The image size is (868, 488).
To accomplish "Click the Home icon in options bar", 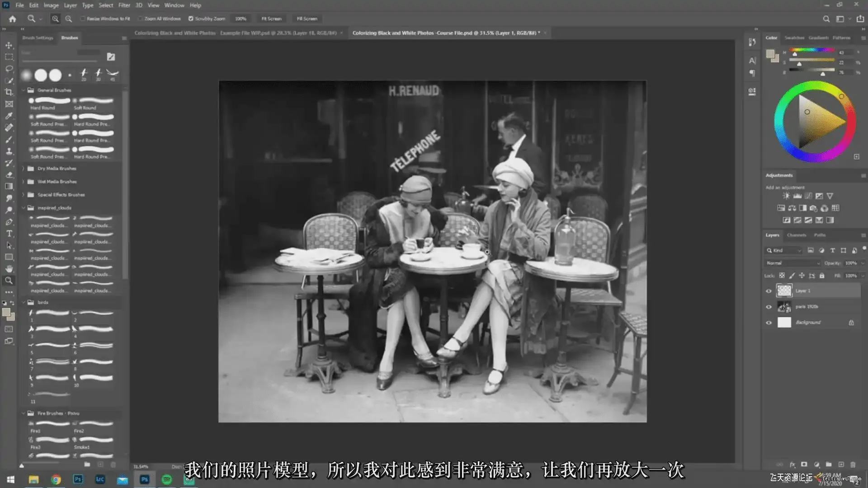I will tap(12, 19).
